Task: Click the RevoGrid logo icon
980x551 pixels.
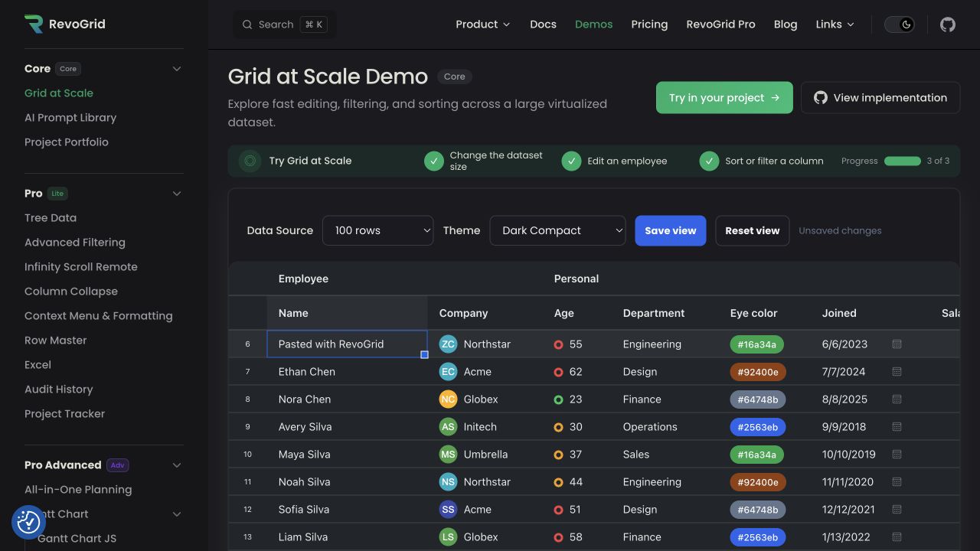Action: 34,24
